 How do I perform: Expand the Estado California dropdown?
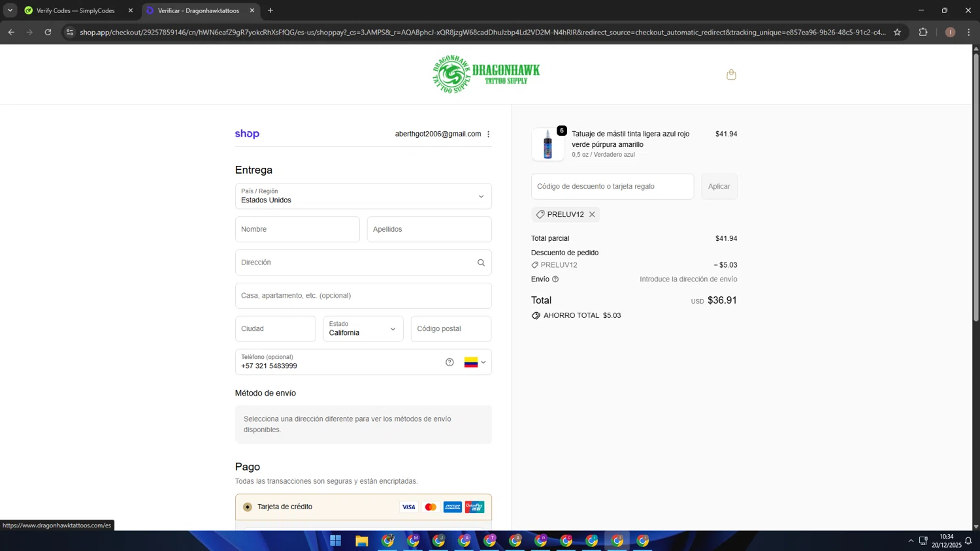pyautogui.click(x=363, y=329)
